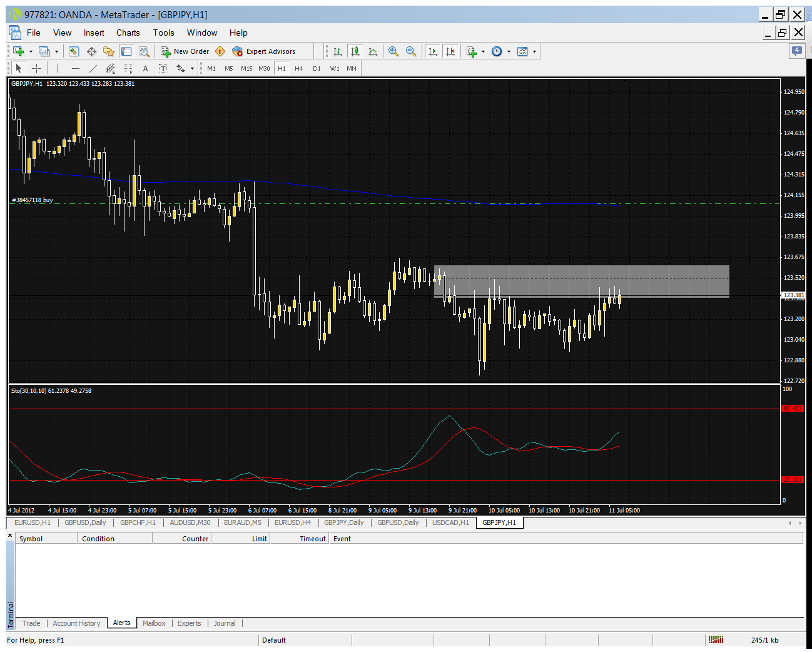The image size is (812, 652).
Task: Expand the profiles dropdown arrow
Action: 56,51
